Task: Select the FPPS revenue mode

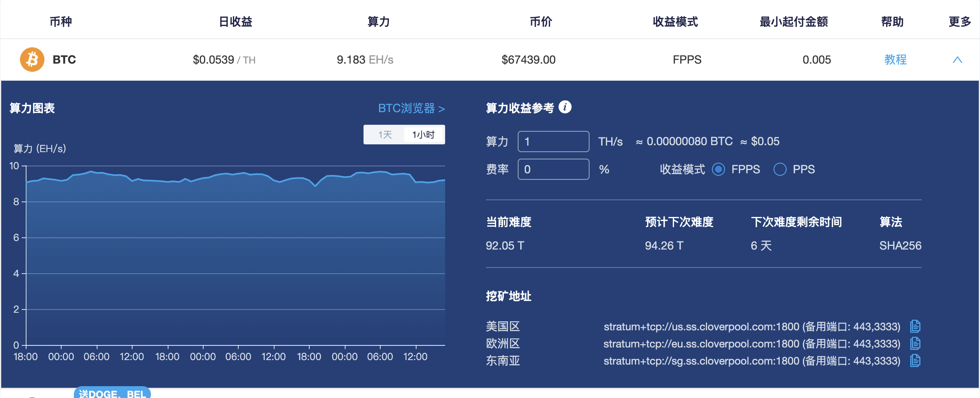Action: [718, 169]
